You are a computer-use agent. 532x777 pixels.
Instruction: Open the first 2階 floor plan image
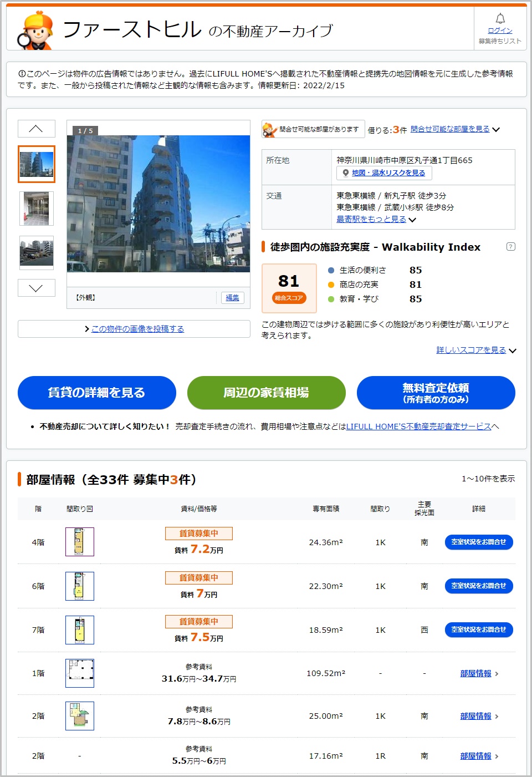80,716
